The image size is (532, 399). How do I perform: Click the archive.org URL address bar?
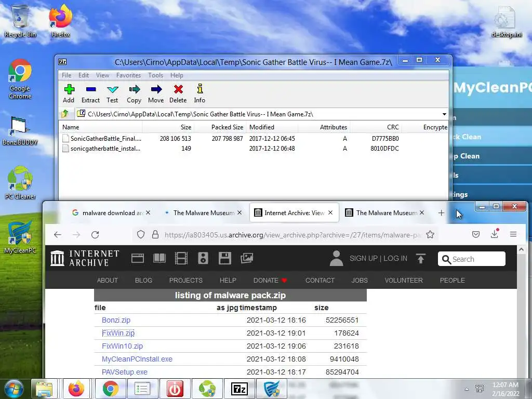(292, 235)
